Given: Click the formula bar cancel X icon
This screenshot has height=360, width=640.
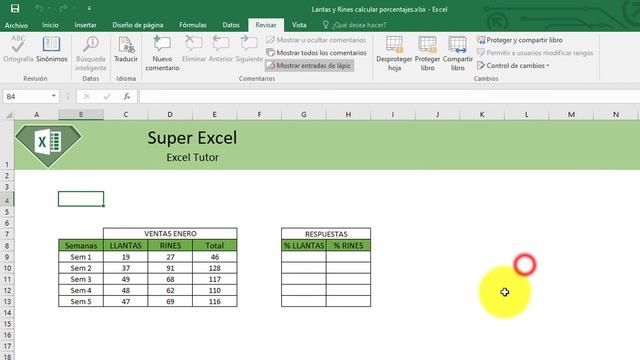Looking at the screenshot, I should pyautogui.click(x=87, y=96).
